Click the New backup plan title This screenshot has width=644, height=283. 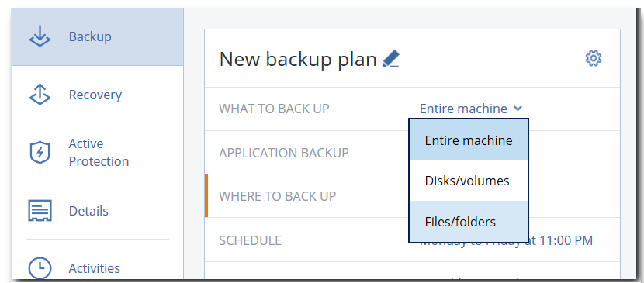(x=298, y=59)
